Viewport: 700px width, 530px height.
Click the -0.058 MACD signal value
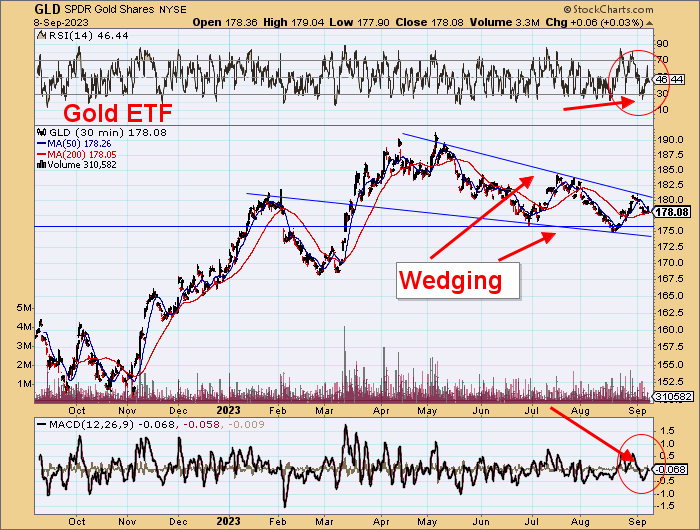[200, 425]
